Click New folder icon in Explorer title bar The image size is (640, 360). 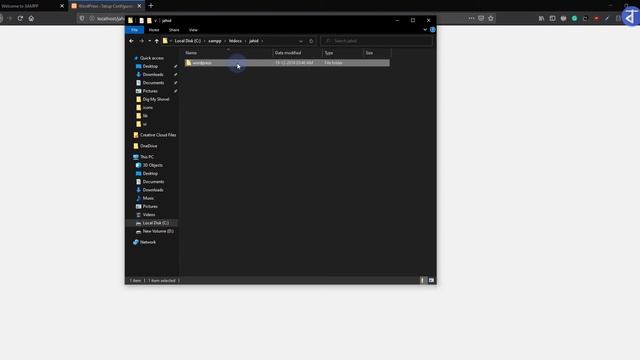pos(149,20)
